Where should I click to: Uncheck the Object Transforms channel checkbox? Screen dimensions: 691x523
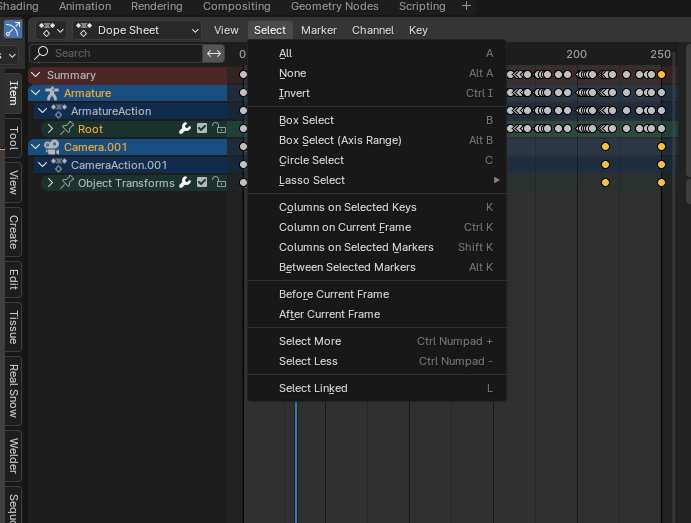click(x=202, y=183)
